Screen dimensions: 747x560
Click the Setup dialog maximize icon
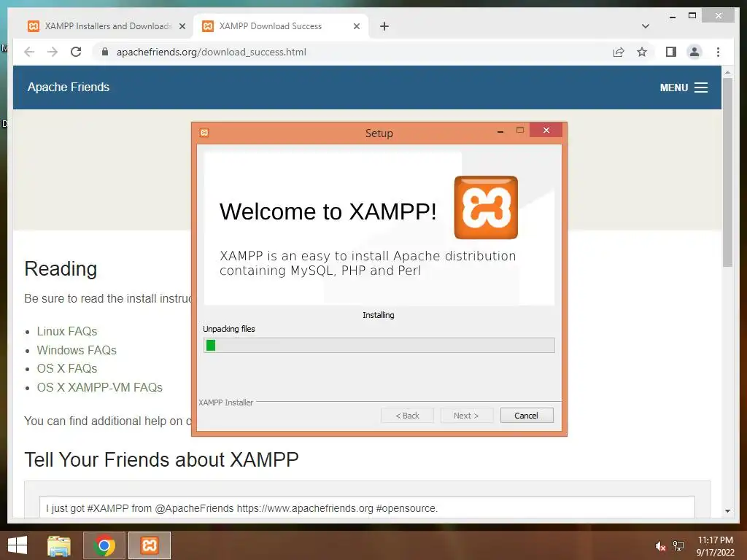520,130
